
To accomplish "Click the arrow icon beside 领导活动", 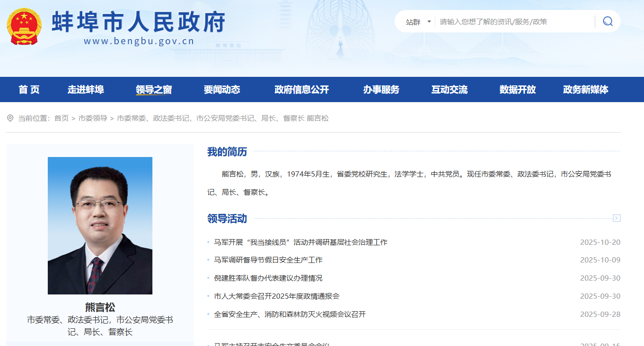I will (616, 218).
